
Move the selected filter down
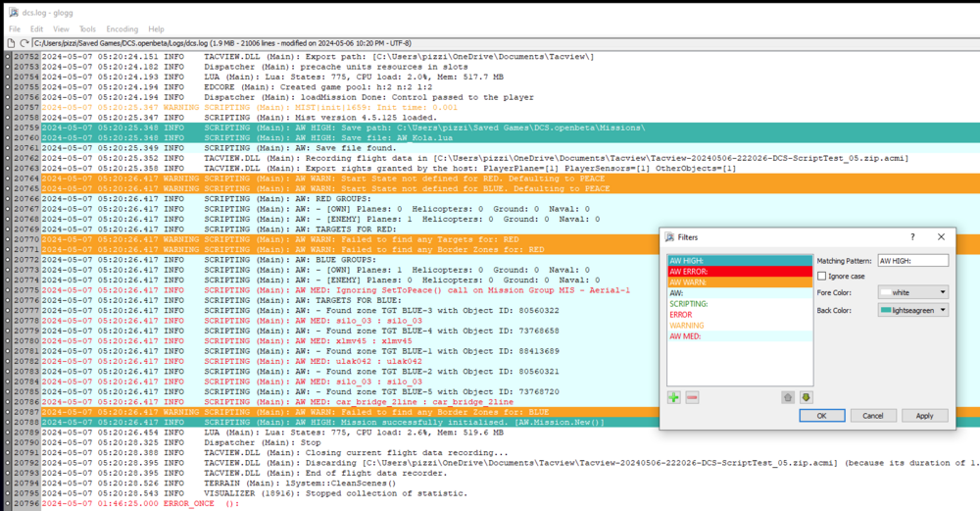point(806,398)
